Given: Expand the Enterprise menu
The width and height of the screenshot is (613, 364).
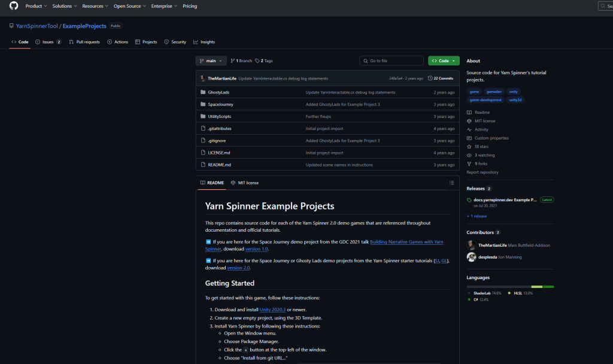Looking at the screenshot, I should tap(164, 6).
